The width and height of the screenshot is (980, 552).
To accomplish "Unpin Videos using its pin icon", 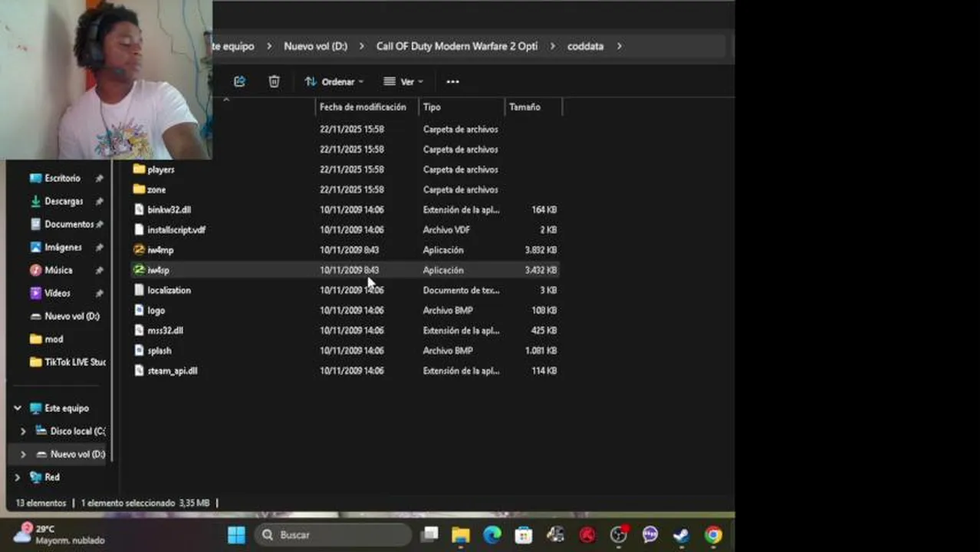I will pyautogui.click(x=99, y=293).
